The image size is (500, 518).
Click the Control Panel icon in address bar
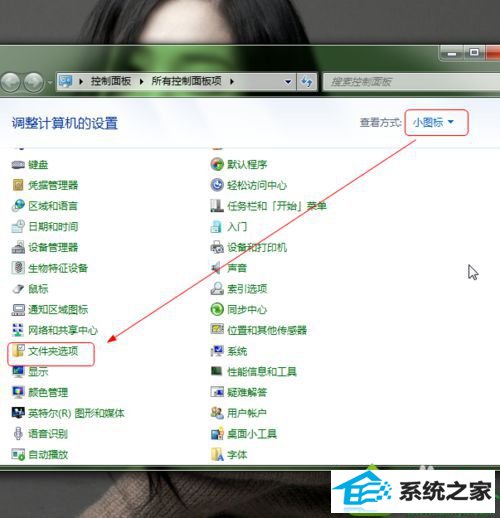(65, 81)
